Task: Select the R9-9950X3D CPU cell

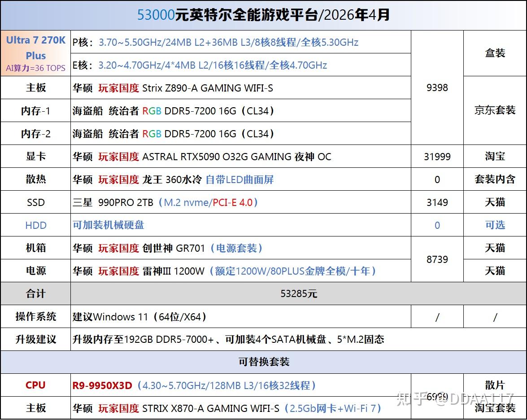Action: (241, 385)
